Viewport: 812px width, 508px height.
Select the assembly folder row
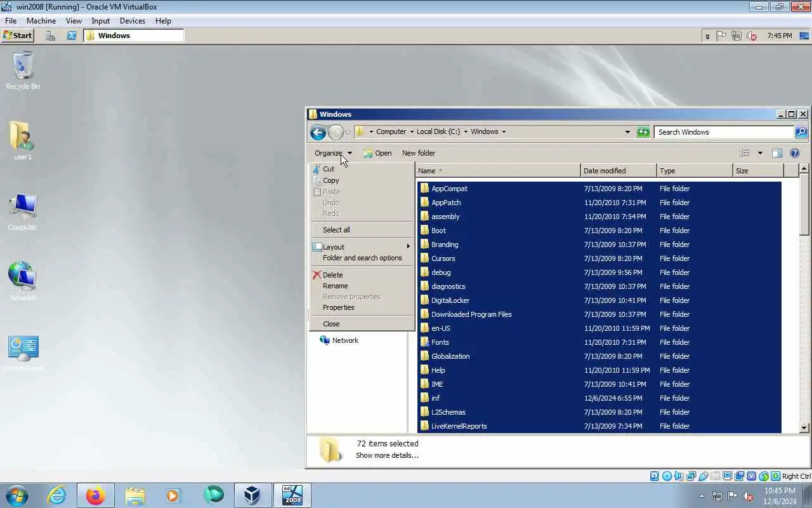click(599, 217)
